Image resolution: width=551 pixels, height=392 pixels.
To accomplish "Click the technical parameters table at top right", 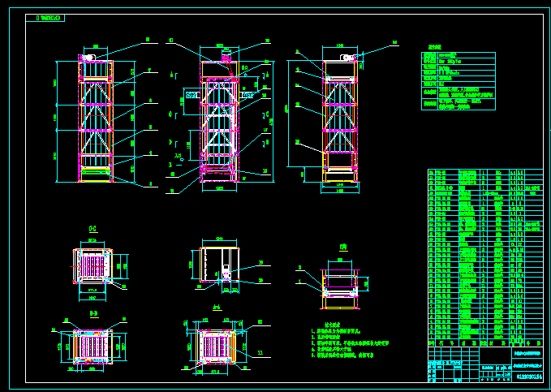I will pos(458,81).
